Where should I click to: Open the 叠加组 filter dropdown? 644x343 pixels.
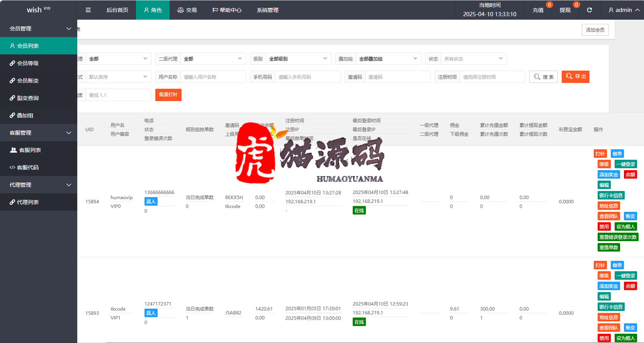pyautogui.click(x=389, y=59)
